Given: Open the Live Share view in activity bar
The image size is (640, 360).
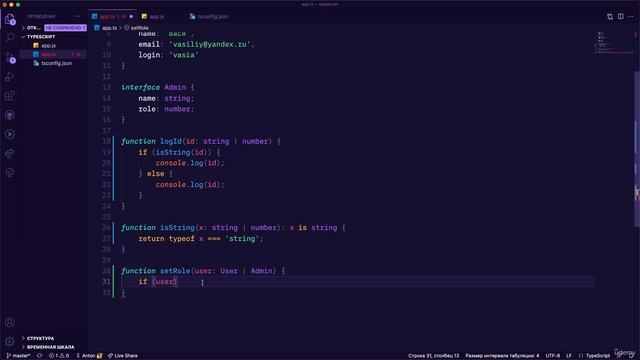Looking at the screenshot, I should (10, 153).
